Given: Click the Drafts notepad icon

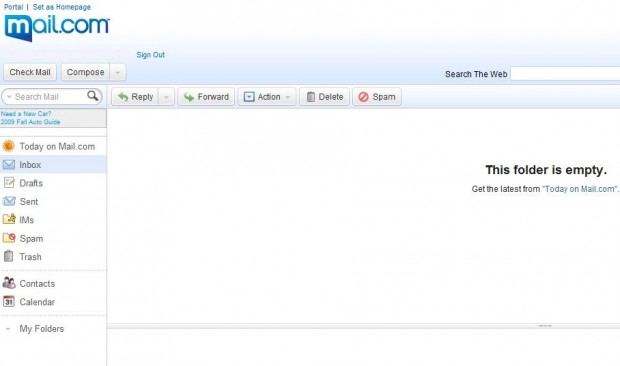Looking at the screenshot, I should point(9,183).
